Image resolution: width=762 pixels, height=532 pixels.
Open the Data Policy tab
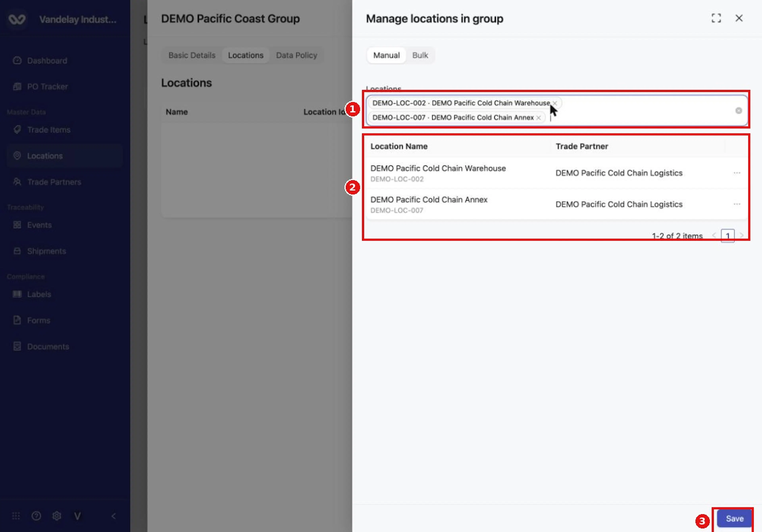[296, 55]
